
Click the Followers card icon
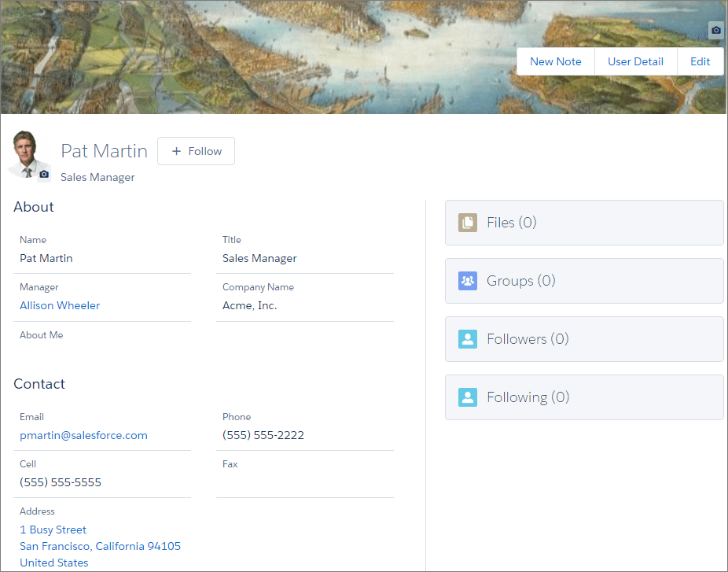[x=468, y=339]
